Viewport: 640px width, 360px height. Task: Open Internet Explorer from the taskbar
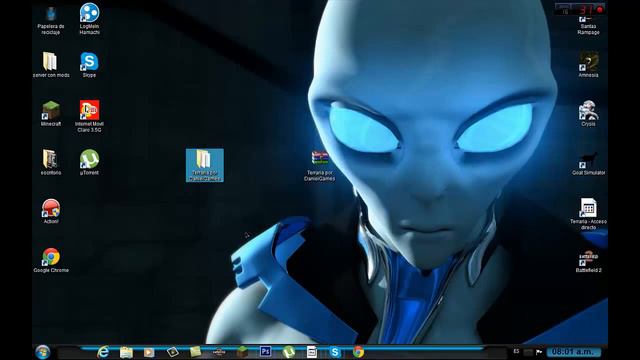pos(103,352)
